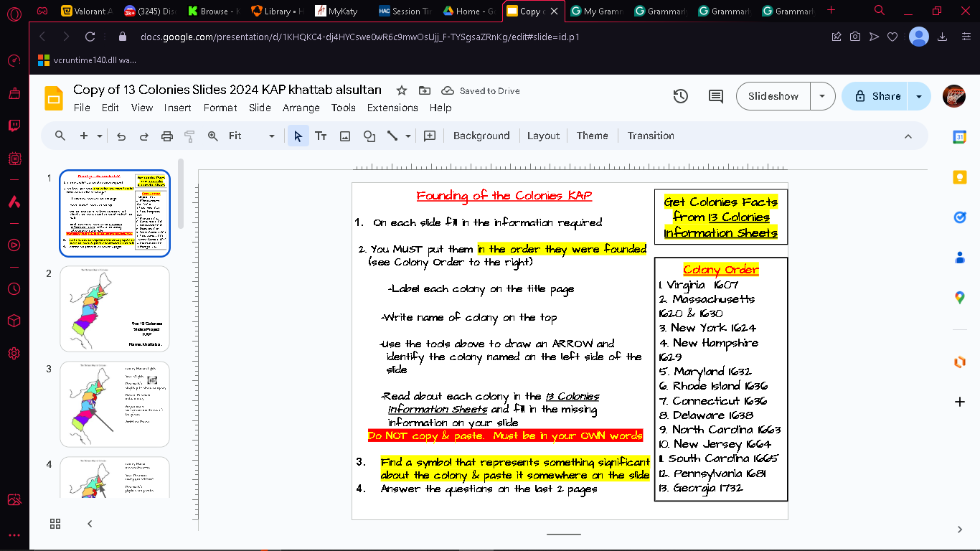Viewport: 980px width, 551px height.
Task: Open version history clock icon
Action: [681, 96]
